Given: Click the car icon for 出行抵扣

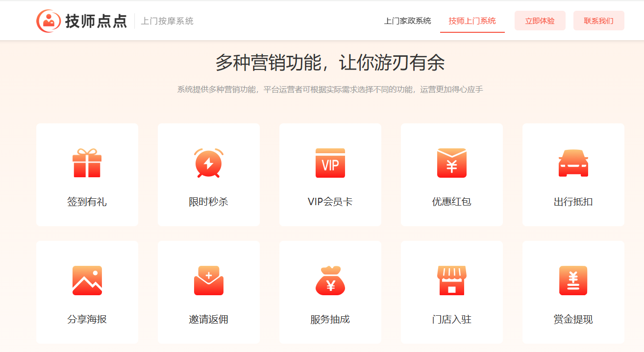Looking at the screenshot, I should [x=573, y=164].
